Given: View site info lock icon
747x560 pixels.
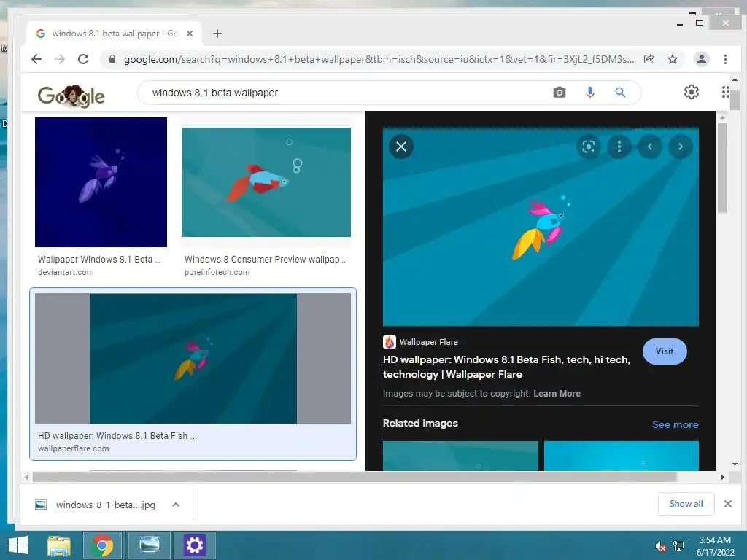Looking at the screenshot, I should (x=112, y=59).
